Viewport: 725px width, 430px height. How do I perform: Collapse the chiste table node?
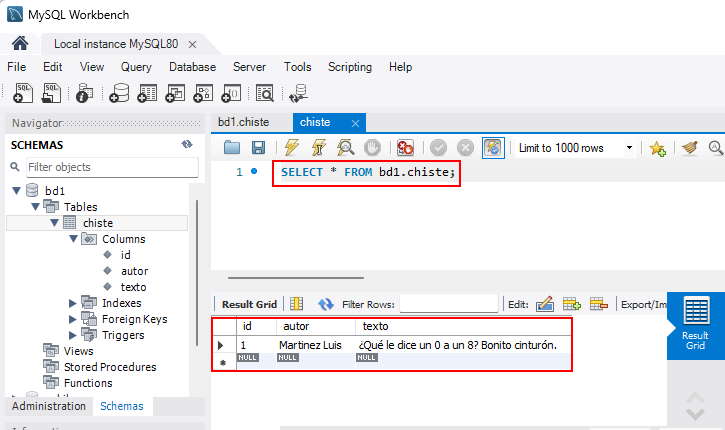click(54, 222)
